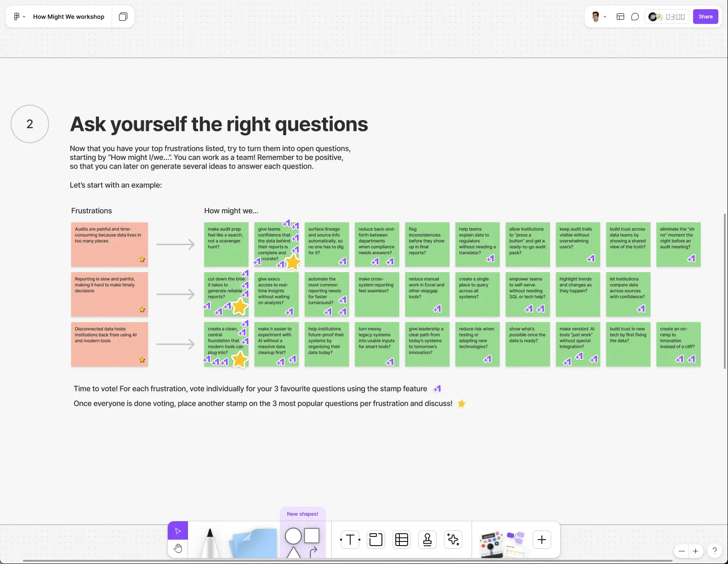Select the blue sticky note tool

tap(253, 543)
